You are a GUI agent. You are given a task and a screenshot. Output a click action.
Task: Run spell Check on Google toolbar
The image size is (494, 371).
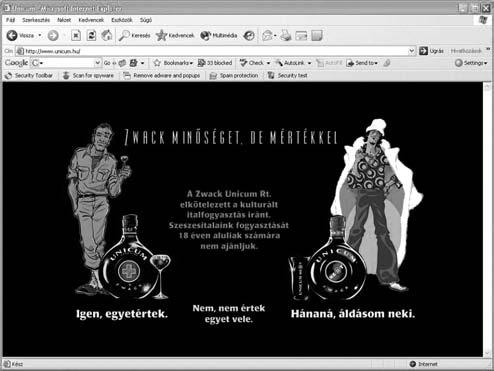coord(252,63)
